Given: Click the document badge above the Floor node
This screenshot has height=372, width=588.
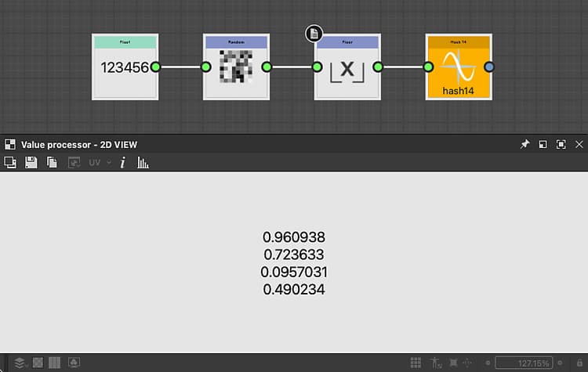Looking at the screenshot, I should (314, 34).
